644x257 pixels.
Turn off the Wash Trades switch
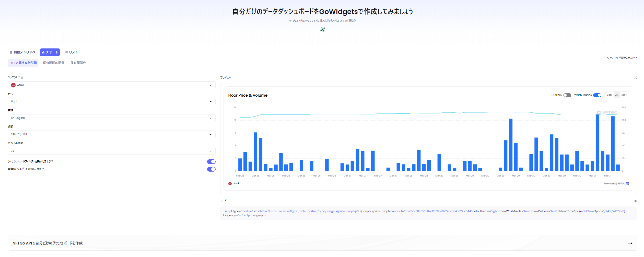[x=597, y=95]
